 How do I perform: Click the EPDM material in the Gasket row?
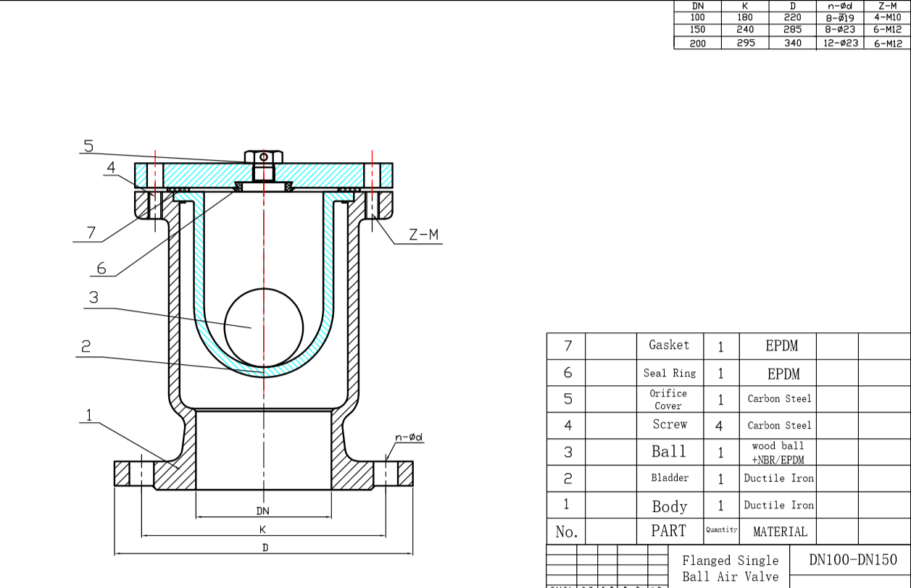point(782,346)
